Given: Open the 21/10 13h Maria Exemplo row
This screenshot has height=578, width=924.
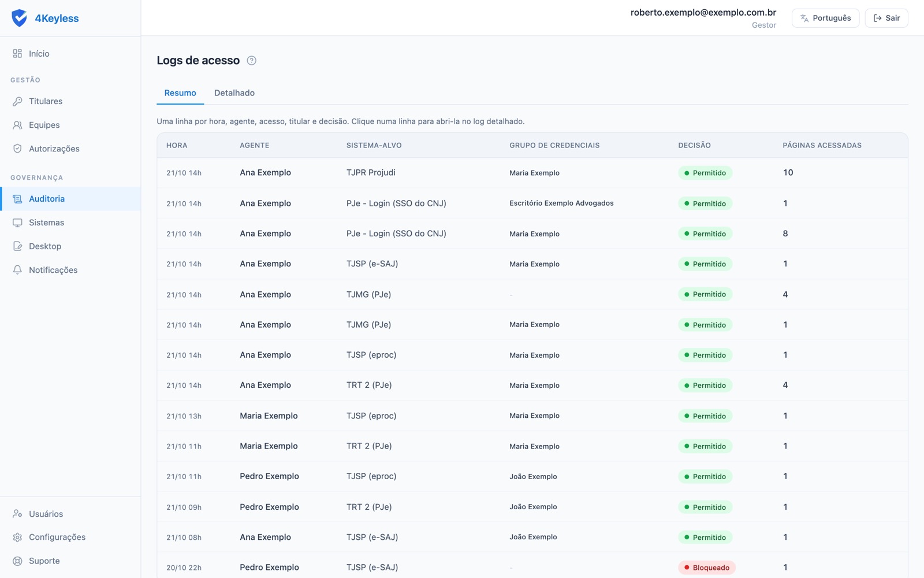Looking at the screenshot, I should pos(532,416).
